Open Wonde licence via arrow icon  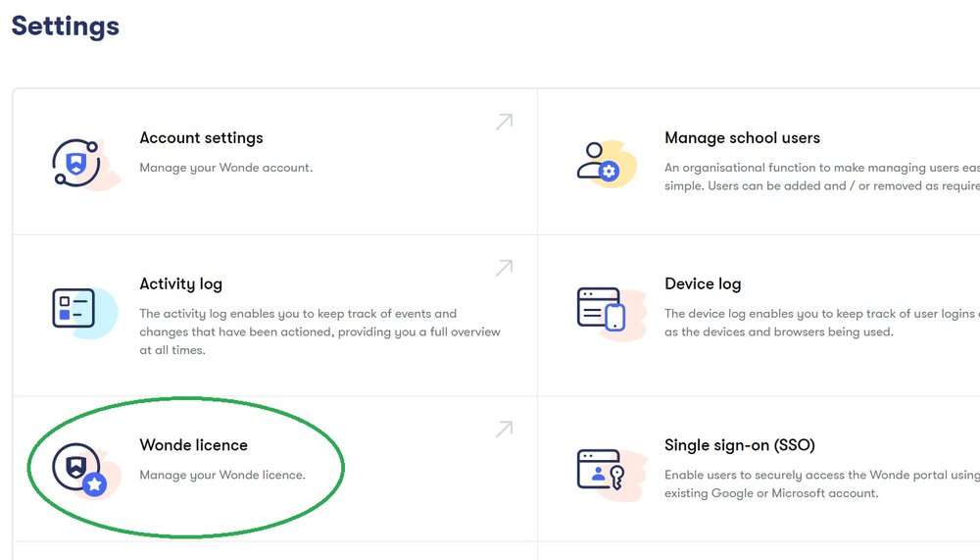(505, 430)
